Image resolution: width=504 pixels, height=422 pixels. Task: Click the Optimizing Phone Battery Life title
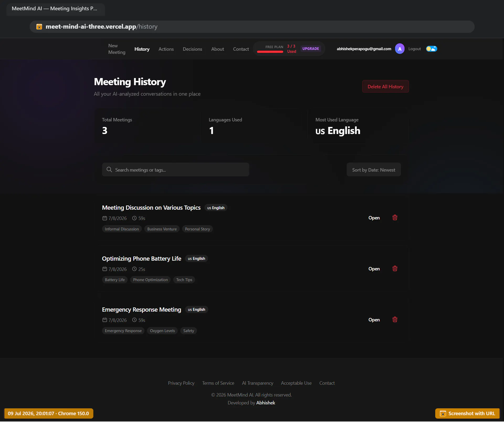coord(141,259)
